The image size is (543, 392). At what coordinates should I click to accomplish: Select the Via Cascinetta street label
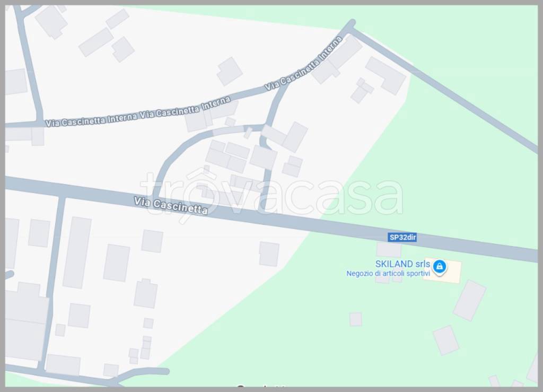click(171, 206)
